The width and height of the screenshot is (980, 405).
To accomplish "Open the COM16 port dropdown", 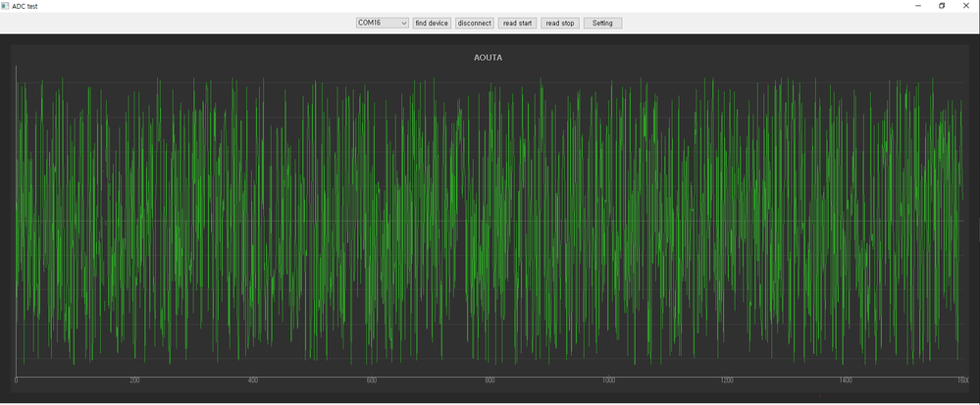I will click(383, 24).
